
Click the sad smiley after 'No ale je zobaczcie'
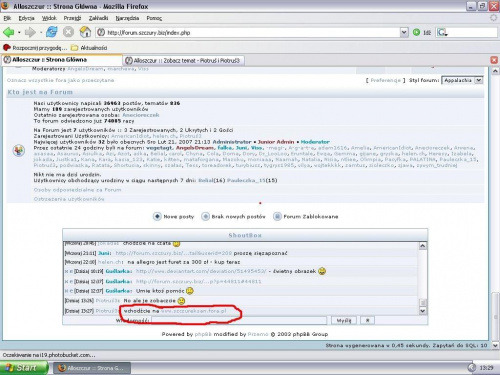(x=181, y=301)
